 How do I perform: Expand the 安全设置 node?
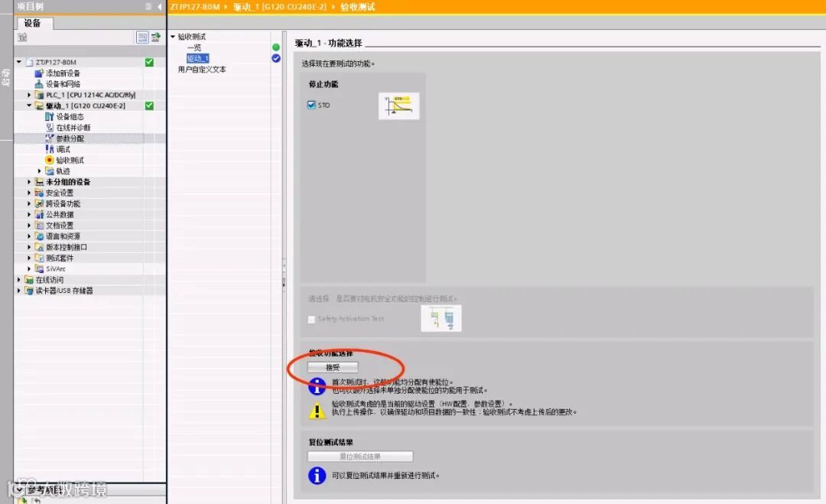pos(29,193)
